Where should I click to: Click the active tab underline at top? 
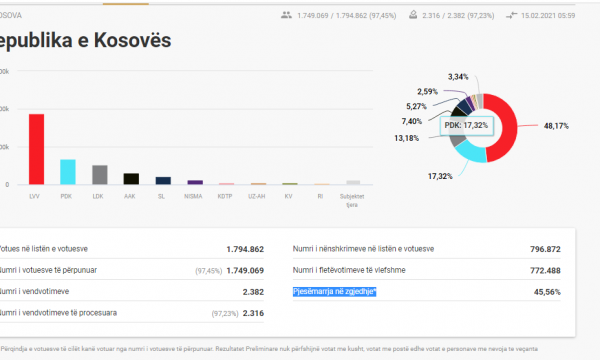[126, 4]
